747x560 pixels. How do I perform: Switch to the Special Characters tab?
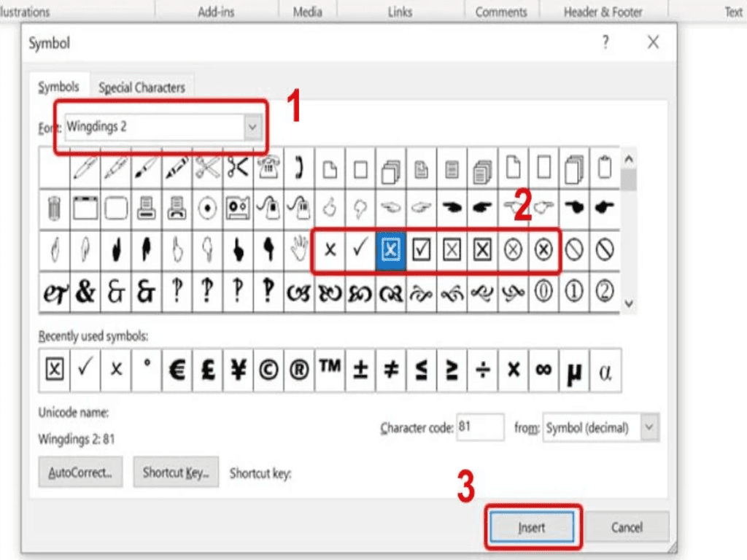pyautogui.click(x=142, y=87)
